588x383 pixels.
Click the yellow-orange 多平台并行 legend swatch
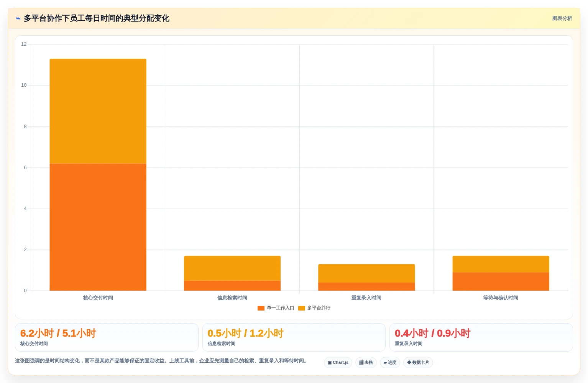(x=302, y=308)
